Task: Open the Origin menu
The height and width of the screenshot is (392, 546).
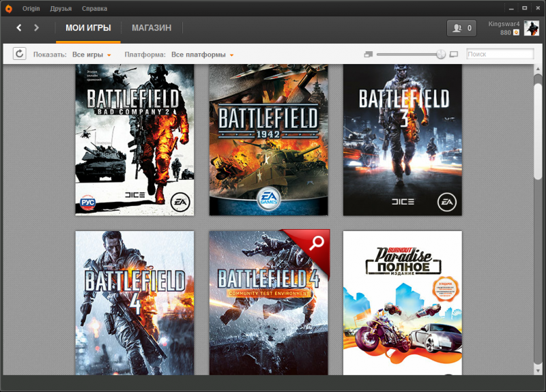Action: (x=31, y=8)
